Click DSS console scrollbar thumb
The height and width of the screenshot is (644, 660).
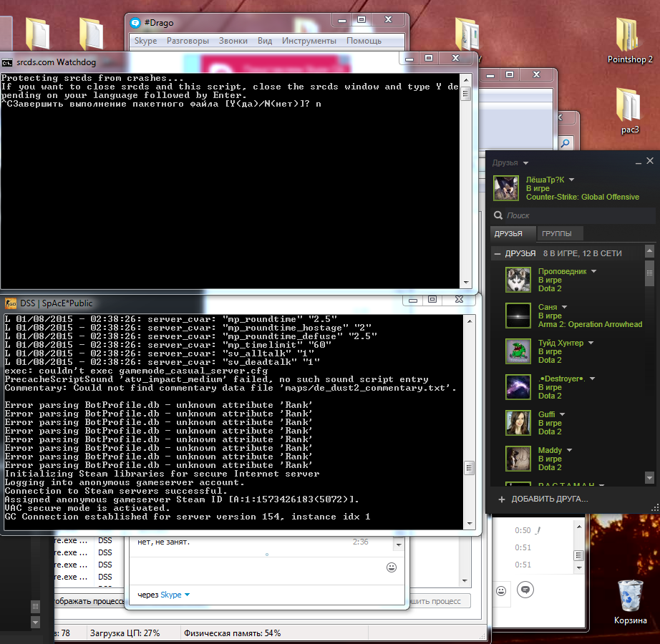point(470,468)
